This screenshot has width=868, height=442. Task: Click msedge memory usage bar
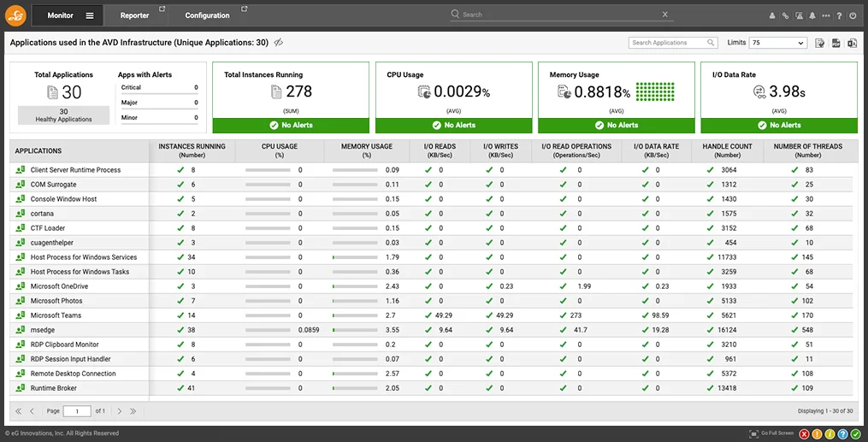[x=355, y=330]
